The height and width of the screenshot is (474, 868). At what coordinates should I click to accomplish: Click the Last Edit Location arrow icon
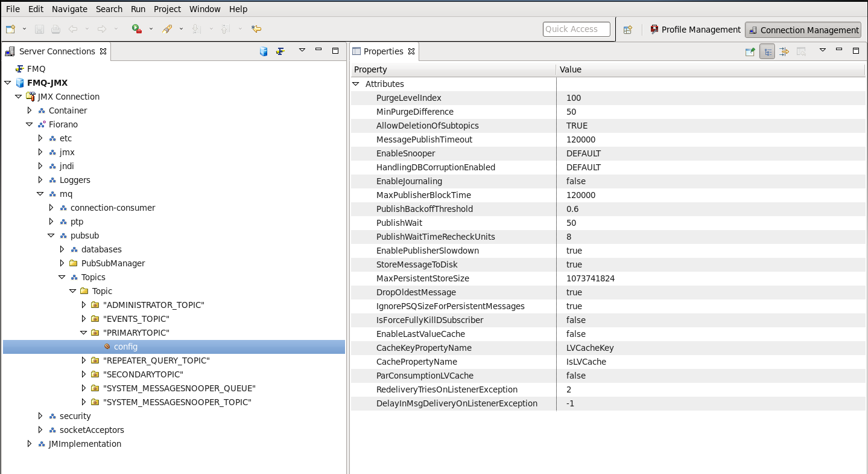(256, 29)
